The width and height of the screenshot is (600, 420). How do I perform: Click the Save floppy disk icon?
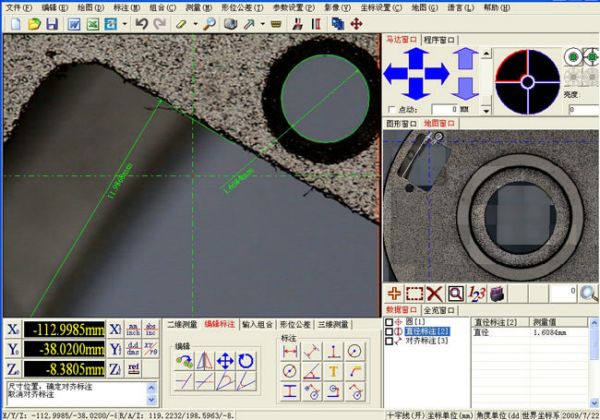coord(52,22)
